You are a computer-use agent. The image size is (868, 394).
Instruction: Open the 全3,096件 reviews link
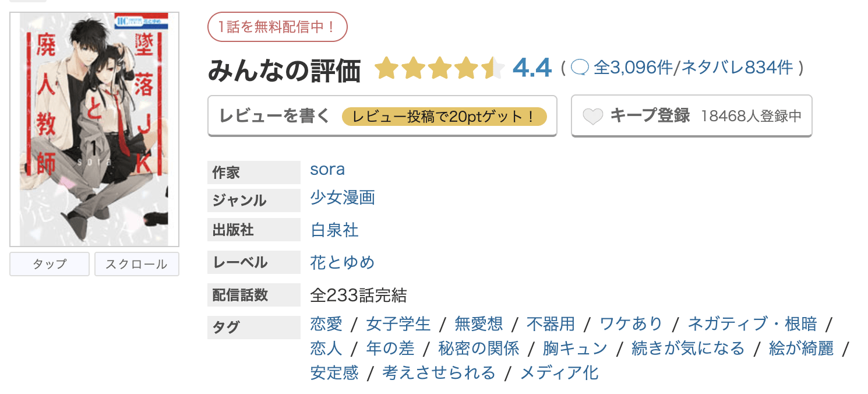[x=633, y=68]
